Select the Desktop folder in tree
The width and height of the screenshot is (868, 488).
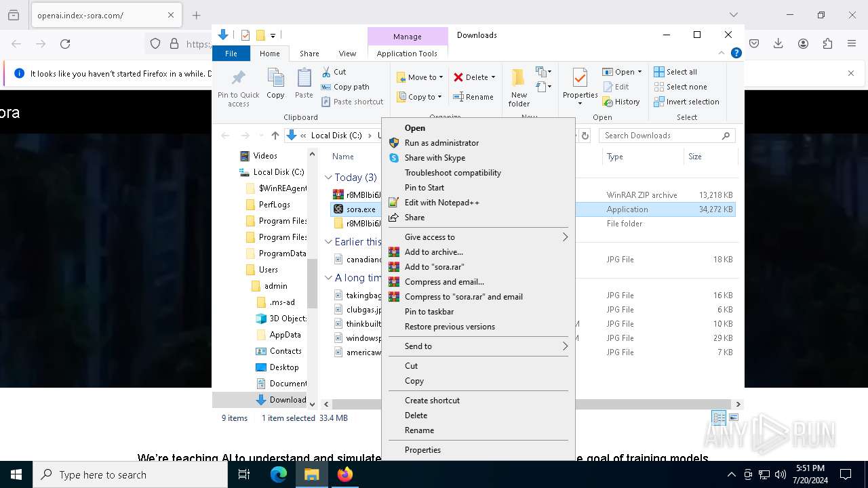click(283, 367)
